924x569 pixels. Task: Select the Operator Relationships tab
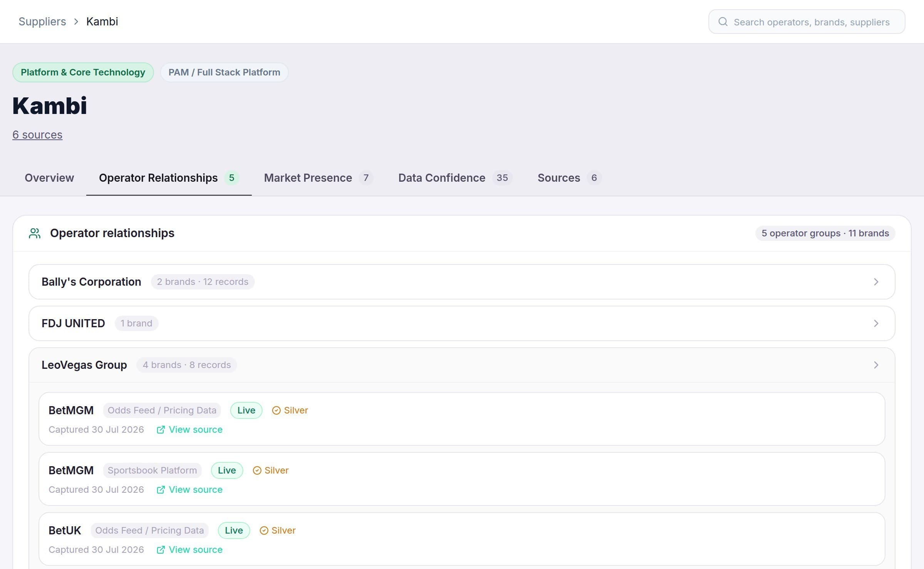pos(169,178)
